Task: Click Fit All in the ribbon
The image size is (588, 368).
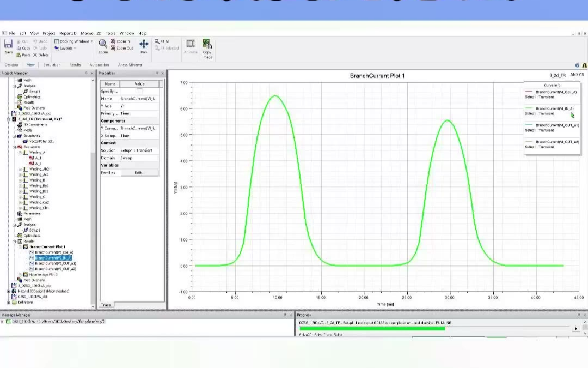Action: tap(162, 41)
